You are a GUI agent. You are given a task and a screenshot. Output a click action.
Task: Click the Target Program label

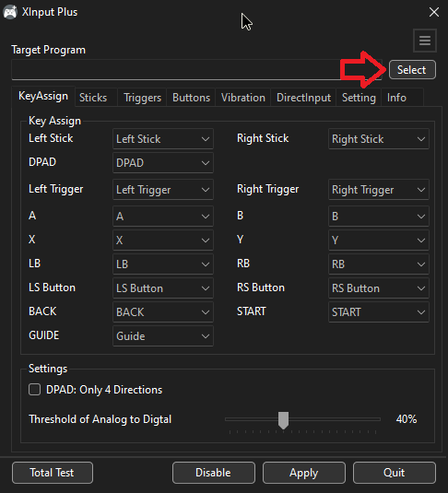49,50
